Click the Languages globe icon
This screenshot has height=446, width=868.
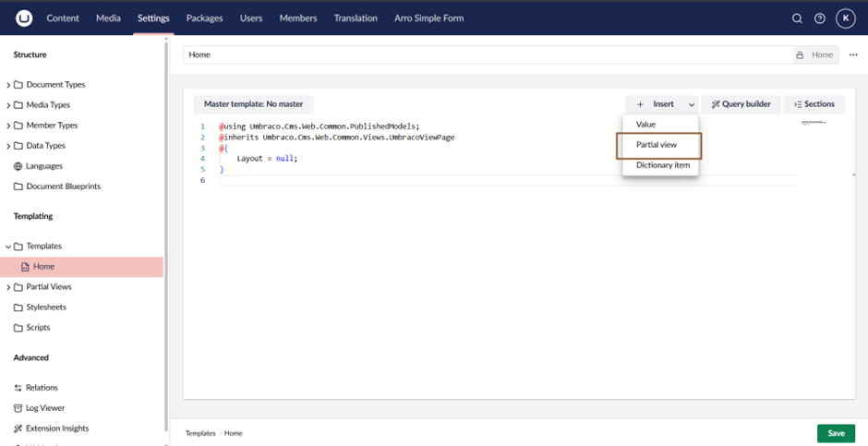point(18,166)
